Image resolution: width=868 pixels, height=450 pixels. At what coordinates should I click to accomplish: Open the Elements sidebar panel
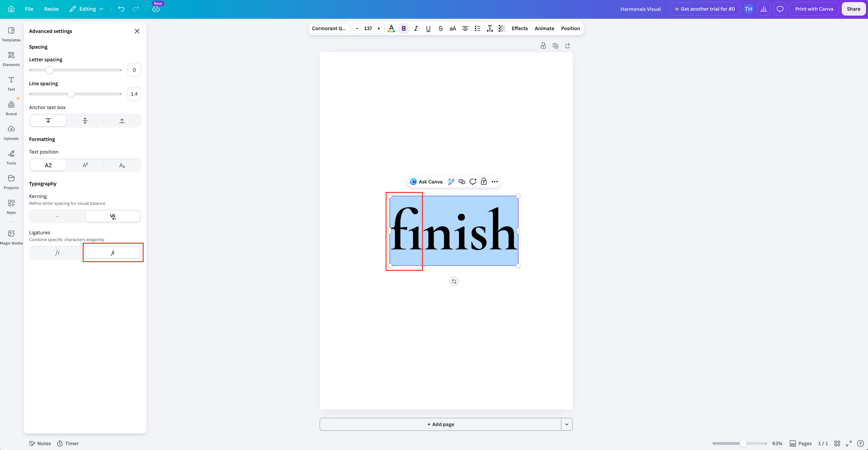[11, 59]
